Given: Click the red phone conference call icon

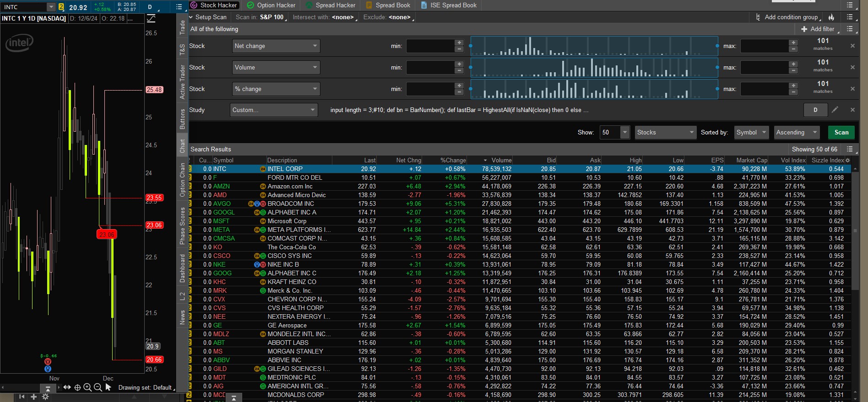Looking at the screenshot, I should pos(48,362).
